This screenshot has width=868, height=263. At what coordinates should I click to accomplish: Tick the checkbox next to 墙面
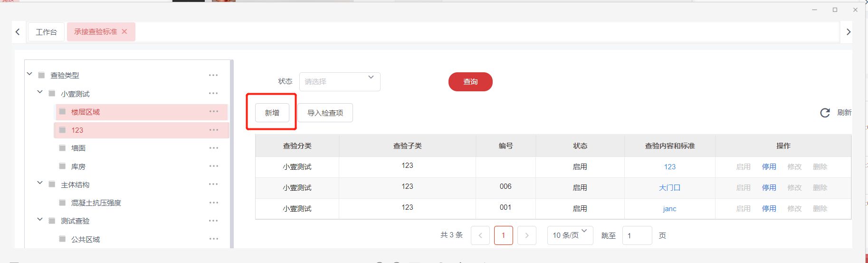point(62,148)
